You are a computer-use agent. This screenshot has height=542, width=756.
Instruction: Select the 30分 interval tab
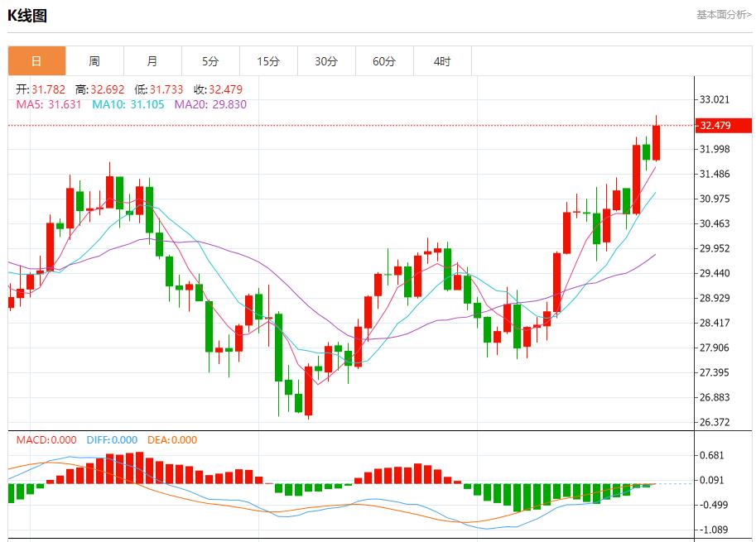pyautogui.click(x=326, y=60)
